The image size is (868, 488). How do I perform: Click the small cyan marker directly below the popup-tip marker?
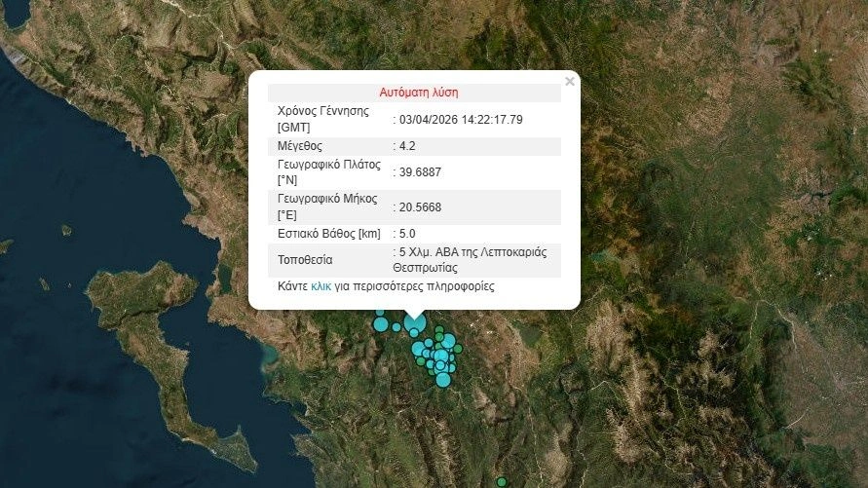click(x=414, y=333)
